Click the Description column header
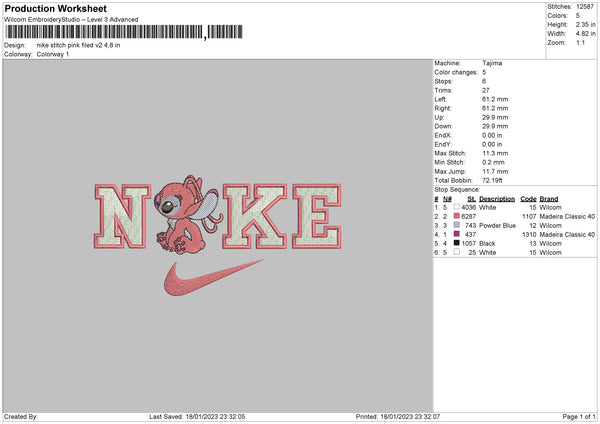Viewport: 600px width, 424px height. 497,199
